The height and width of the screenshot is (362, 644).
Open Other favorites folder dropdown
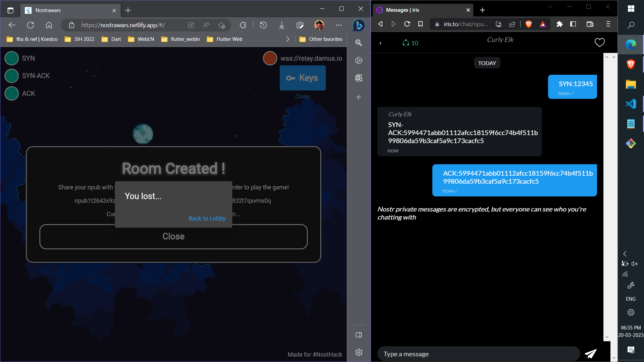click(321, 39)
